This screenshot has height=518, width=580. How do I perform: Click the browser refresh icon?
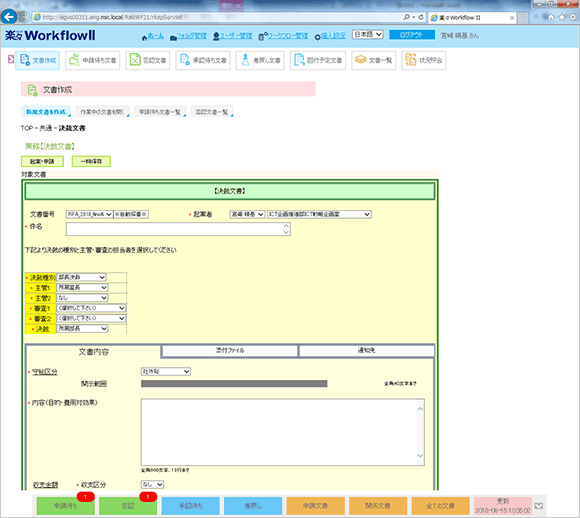[421, 17]
